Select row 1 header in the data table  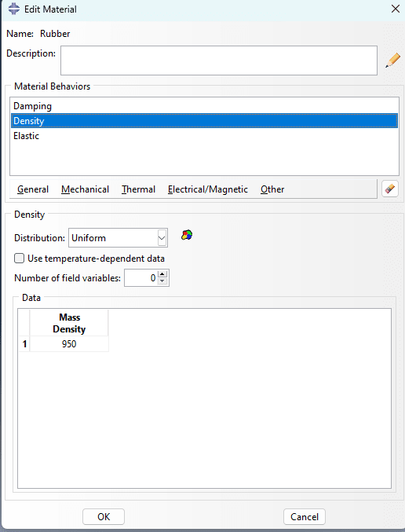tap(24, 344)
